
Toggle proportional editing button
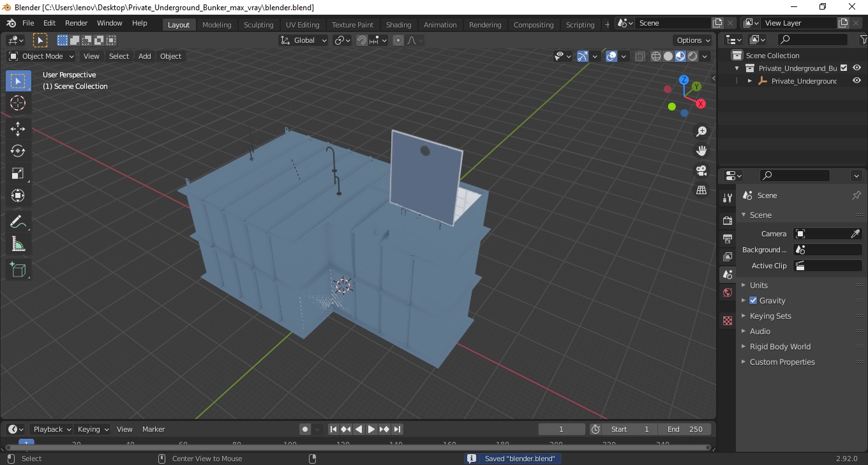(398, 40)
